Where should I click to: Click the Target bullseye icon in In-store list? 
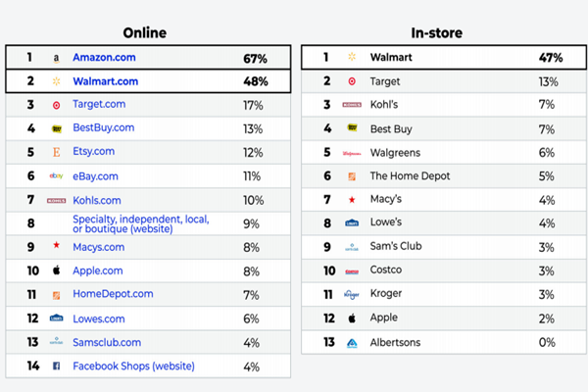pyautogui.click(x=352, y=81)
